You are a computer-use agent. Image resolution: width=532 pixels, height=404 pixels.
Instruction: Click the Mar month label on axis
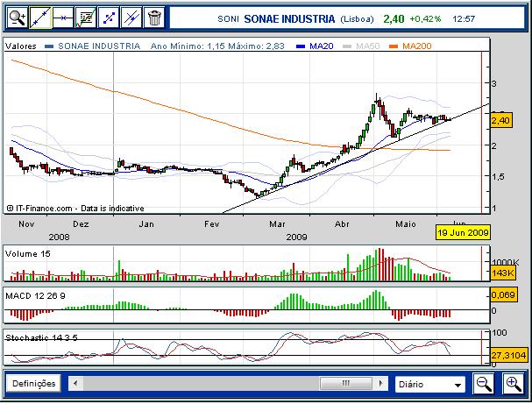(x=277, y=224)
